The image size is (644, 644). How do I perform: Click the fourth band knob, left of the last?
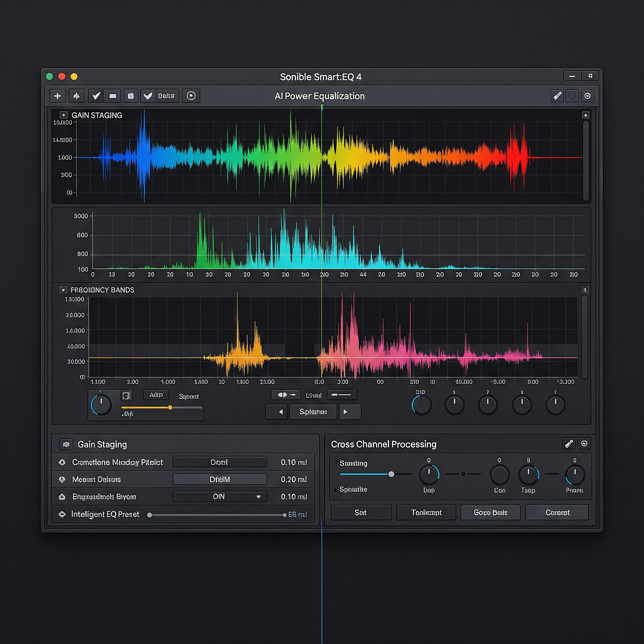coord(522,405)
